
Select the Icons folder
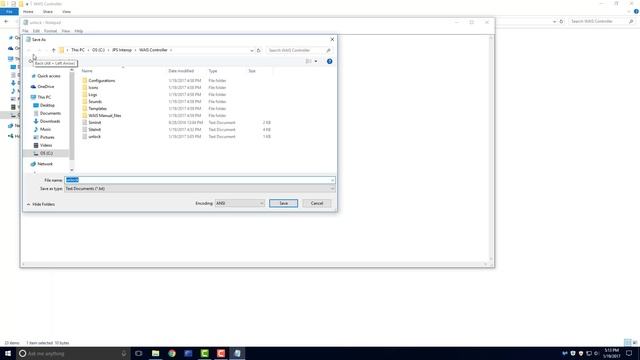coord(93,87)
